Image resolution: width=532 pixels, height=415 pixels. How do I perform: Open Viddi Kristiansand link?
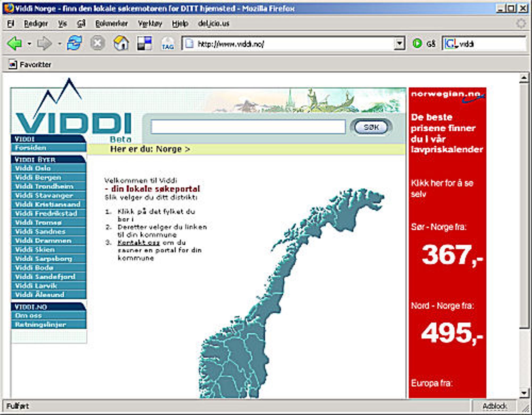49,204
